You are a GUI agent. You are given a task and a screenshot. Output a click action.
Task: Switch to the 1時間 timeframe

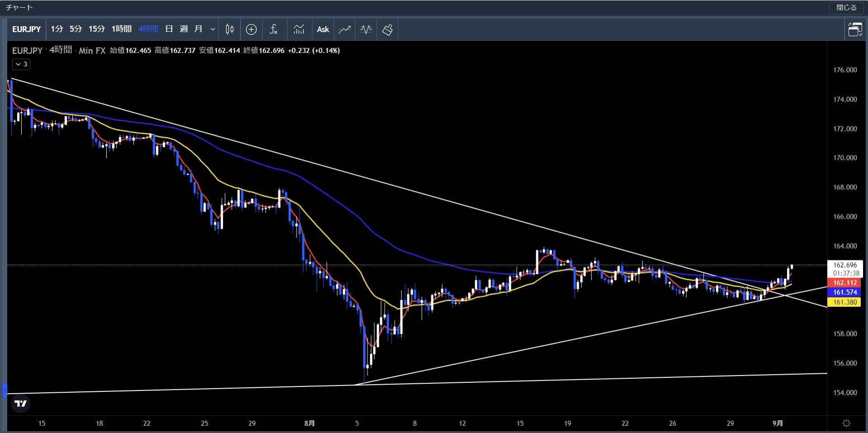tap(122, 29)
